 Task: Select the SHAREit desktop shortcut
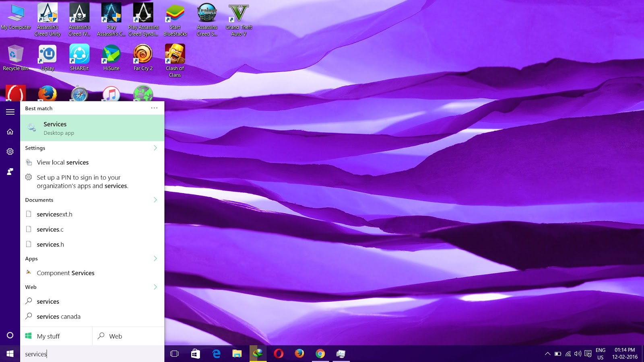[79, 58]
